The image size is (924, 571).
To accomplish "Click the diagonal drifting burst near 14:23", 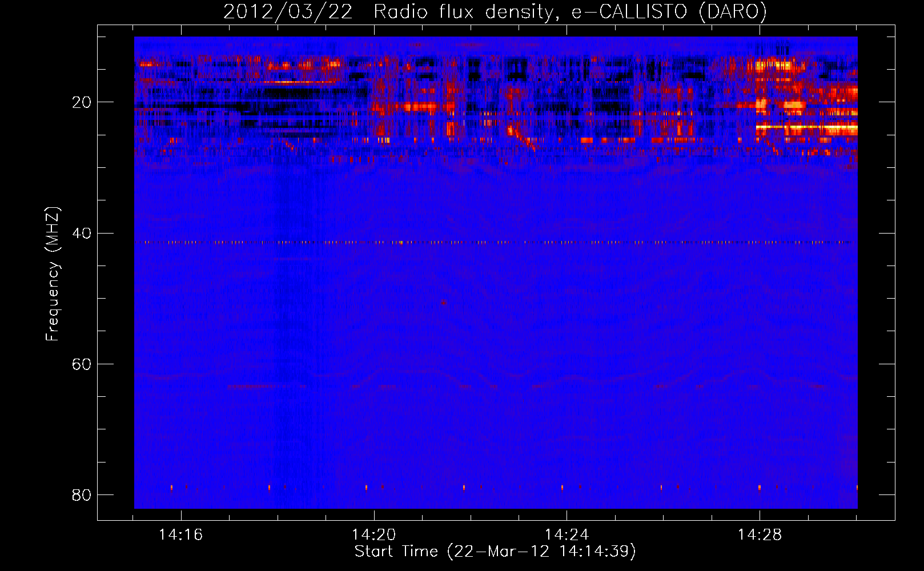I will [523, 138].
